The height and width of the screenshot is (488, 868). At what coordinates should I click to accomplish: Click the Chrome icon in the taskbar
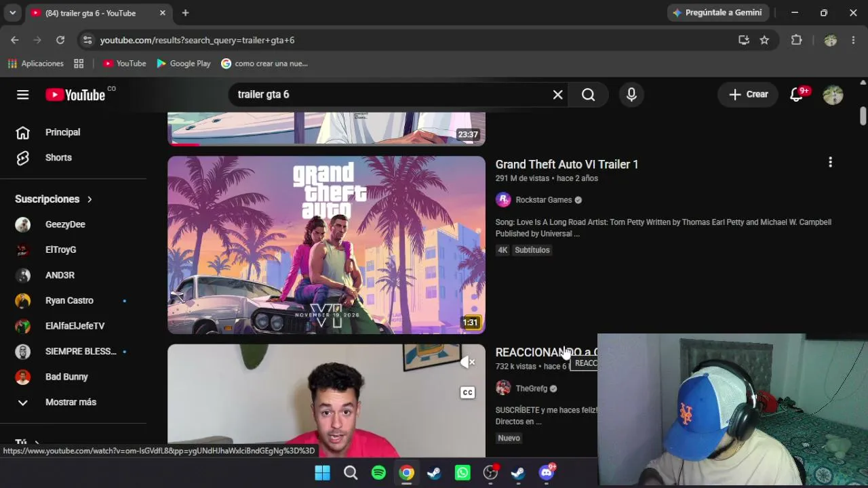(406, 472)
